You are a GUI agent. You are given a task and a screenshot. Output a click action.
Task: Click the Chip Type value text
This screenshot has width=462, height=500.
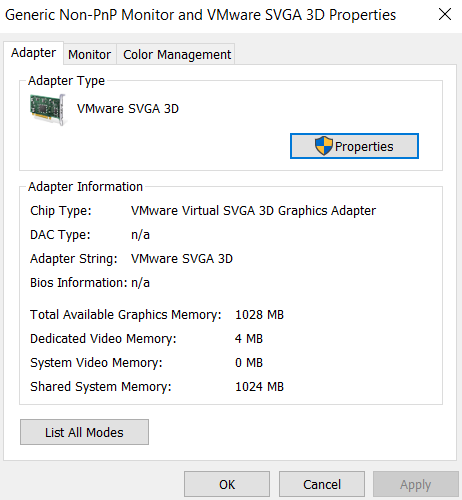click(x=253, y=211)
